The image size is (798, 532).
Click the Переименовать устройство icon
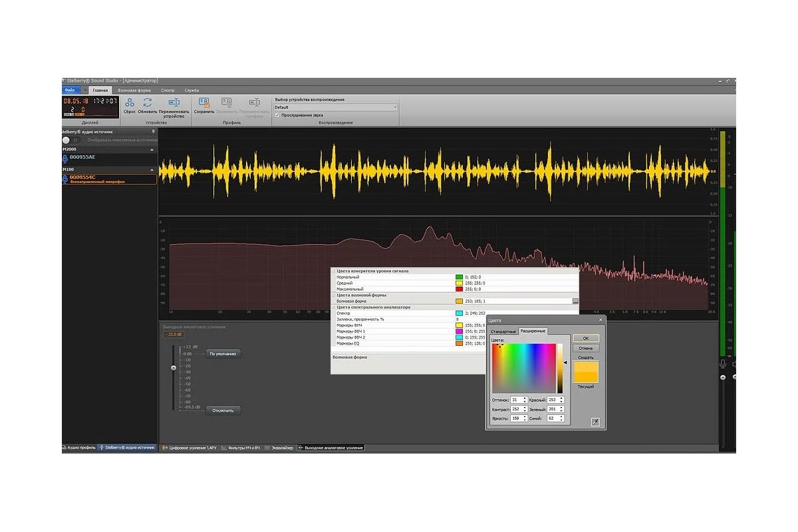(x=174, y=102)
